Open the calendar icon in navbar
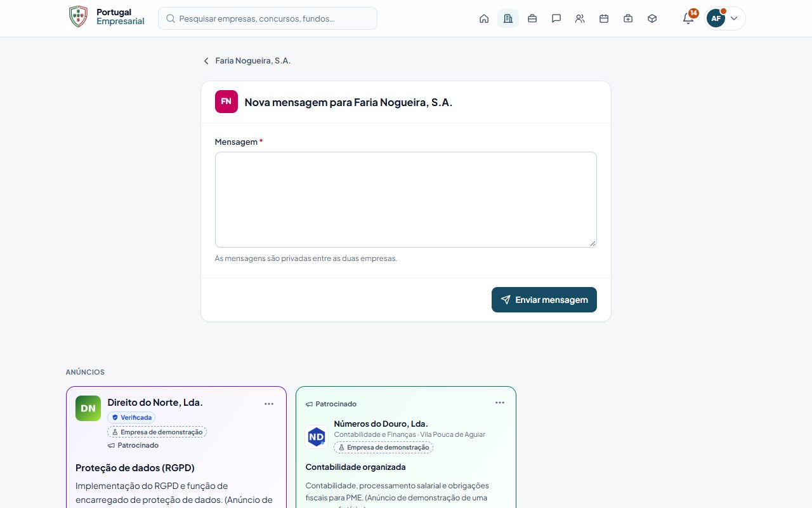The height and width of the screenshot is (508, 812). click(604, 18)
